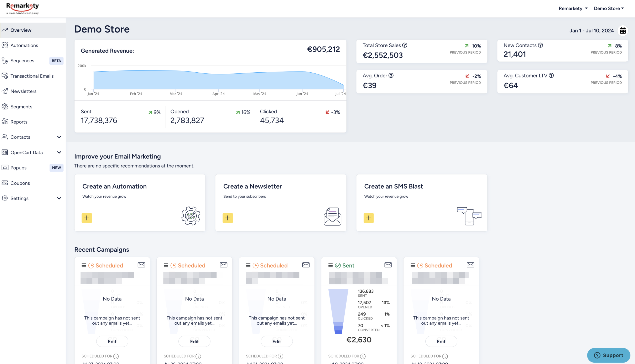Click the Avg. Order help icon
The image size is (635, 364).
coord(391,76)
